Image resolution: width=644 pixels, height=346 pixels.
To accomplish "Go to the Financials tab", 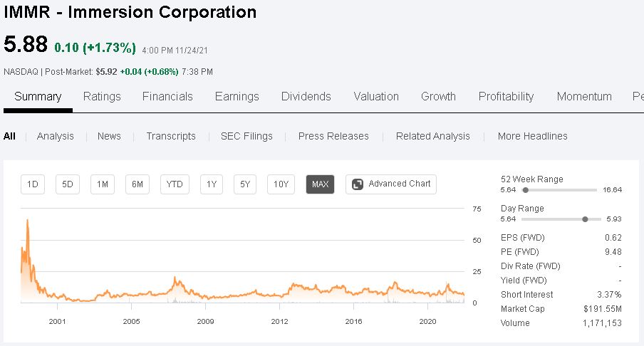I will tap(167, 96).
